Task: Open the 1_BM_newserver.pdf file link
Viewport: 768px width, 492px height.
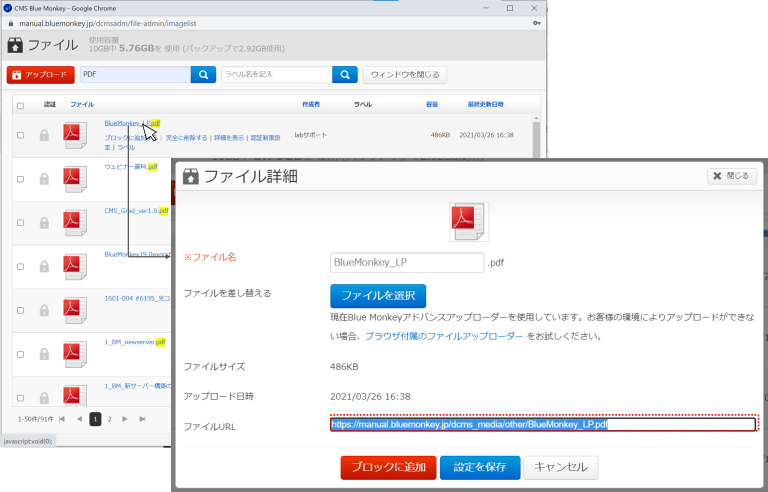Action: [x=135, y=342]
